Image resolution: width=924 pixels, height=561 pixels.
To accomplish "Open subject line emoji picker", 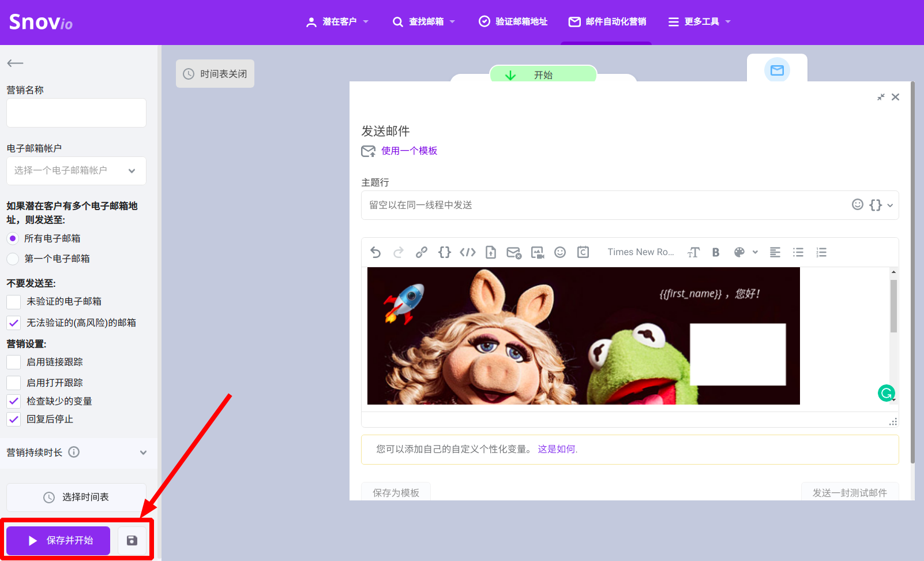I will pyautogui.click(x=858, y=204).
